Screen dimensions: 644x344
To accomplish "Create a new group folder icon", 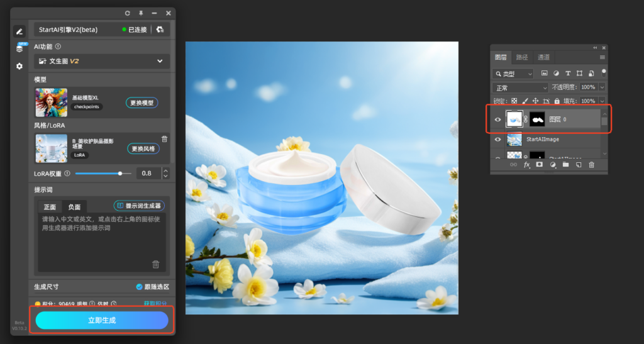I will 565,165.
